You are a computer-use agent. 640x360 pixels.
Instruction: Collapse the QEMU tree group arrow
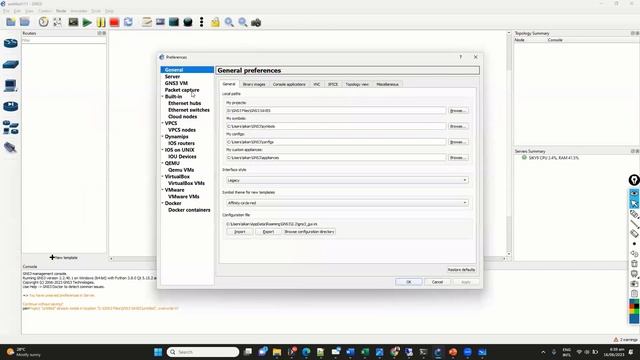point(162,163)
